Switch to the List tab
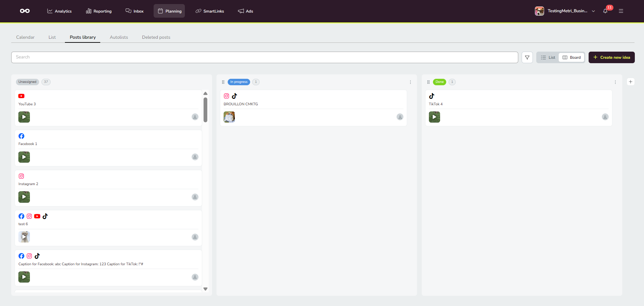Viewport: 644px width, 306px height. 52,37
